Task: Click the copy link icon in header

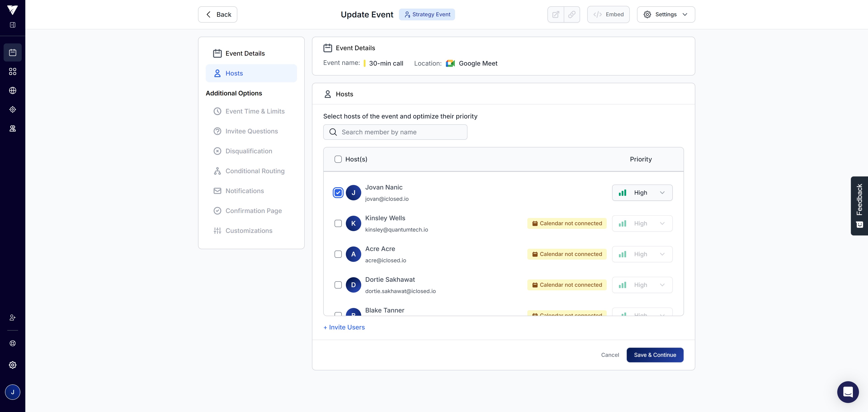Action: 572,14
